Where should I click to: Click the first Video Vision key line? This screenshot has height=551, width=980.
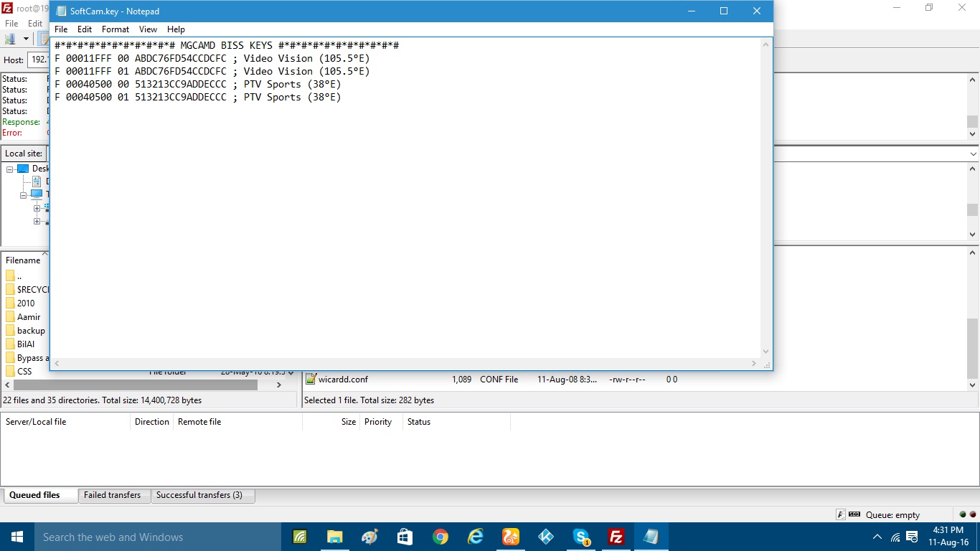point(212,58)
